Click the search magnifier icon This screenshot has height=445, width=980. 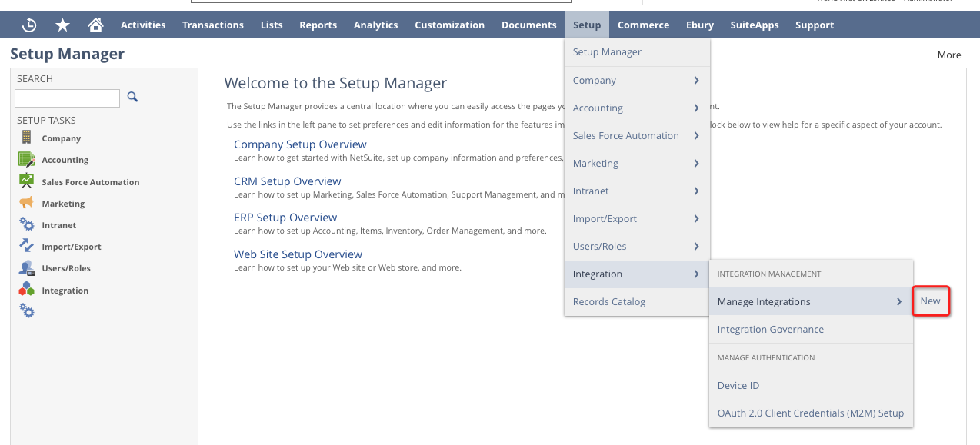132,97
